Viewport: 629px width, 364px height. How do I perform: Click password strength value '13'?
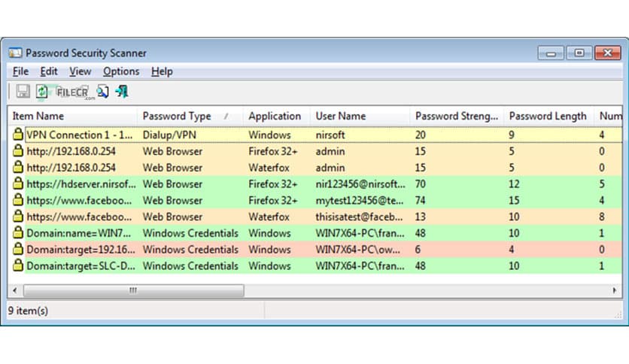(x=421, y=217)
